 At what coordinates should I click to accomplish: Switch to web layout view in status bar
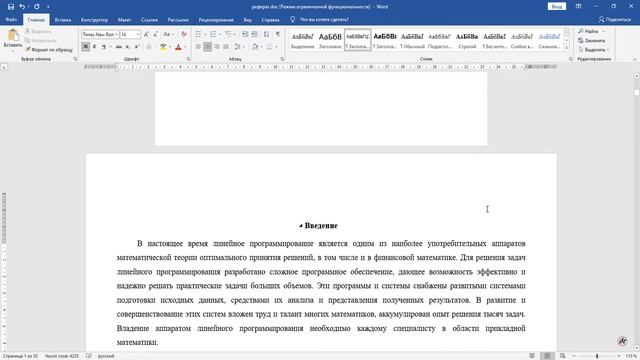tap(562, 356)
